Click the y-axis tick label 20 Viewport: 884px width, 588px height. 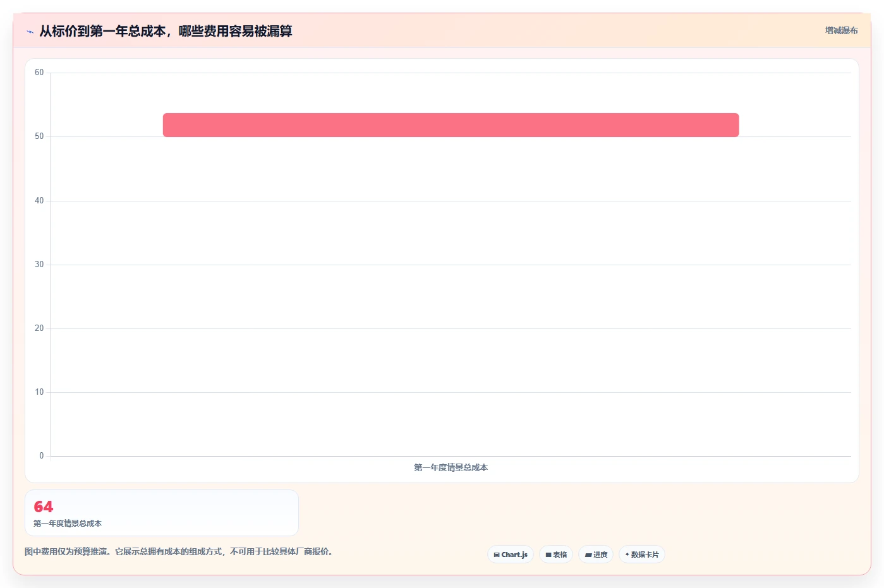click(x=39, y=328)
